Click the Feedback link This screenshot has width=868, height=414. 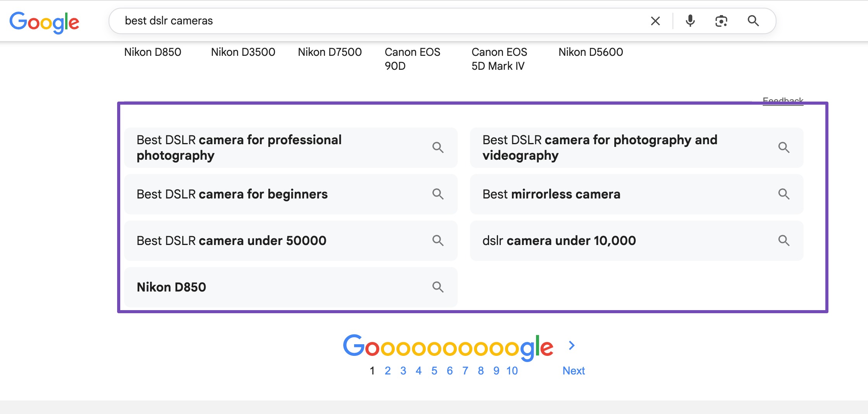783,101
